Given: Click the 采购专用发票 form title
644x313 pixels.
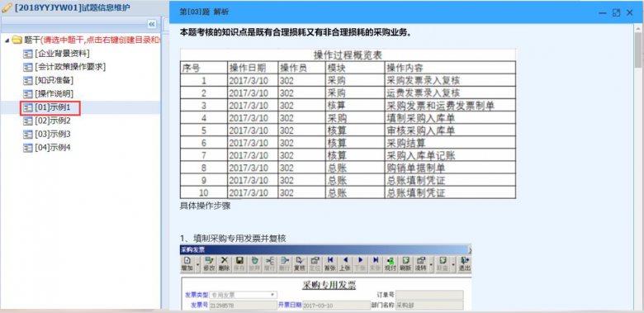Looking at the screenshot, I should pos(329,285).
